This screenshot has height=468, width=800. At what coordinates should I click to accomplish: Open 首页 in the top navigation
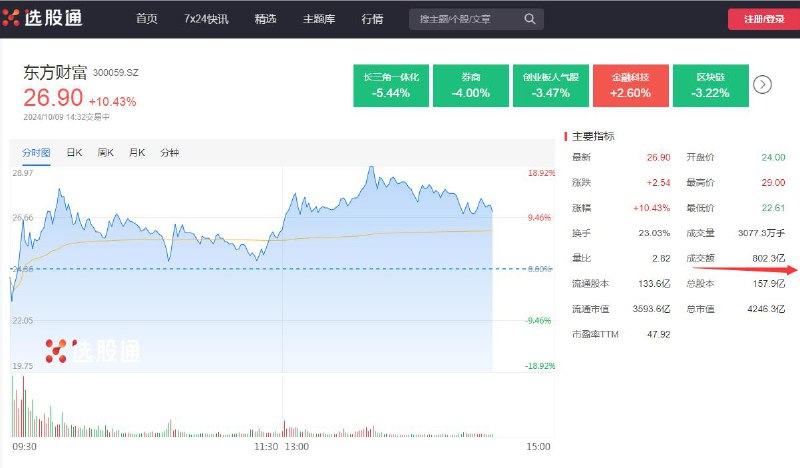point(147,19)
